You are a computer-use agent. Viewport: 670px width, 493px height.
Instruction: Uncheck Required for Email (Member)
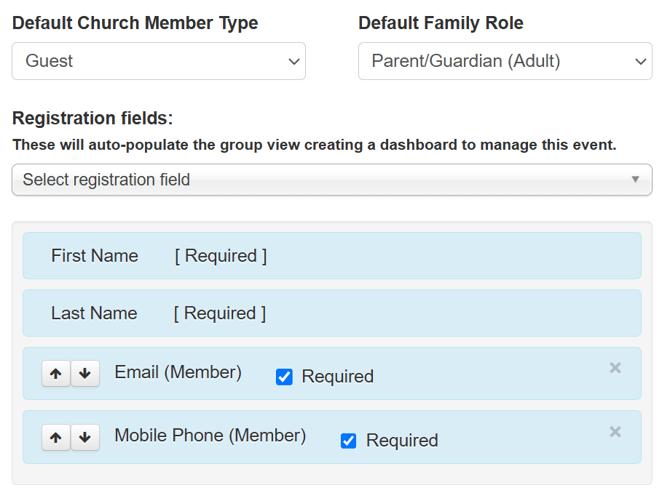tap(284, 377)
